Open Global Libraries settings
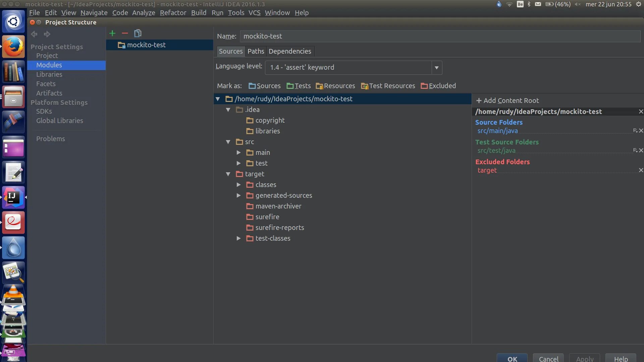The image size is (644, 362). pos(60,121)
